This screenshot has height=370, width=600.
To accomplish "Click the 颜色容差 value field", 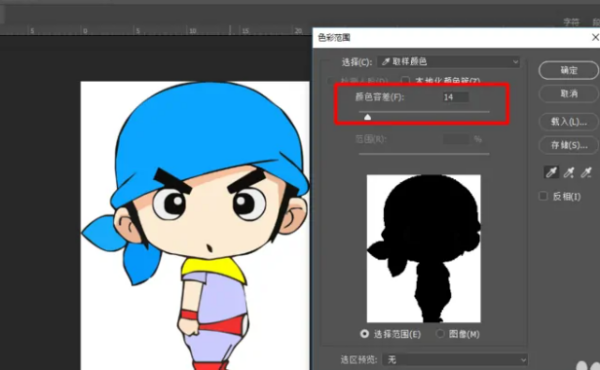I will 455,97.
